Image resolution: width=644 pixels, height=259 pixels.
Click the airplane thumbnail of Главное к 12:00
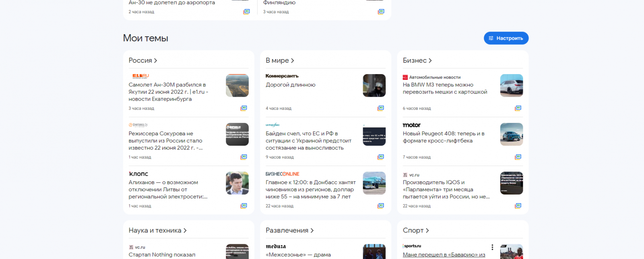[x=374, y=183]
